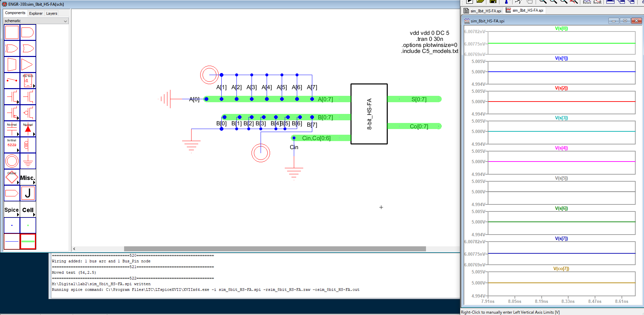Image resolution: width=644 pixels, height=315 pixels.
Task: Select the 'vdd vdd 0 DC 5' spice text
Action: pos(429,33)
